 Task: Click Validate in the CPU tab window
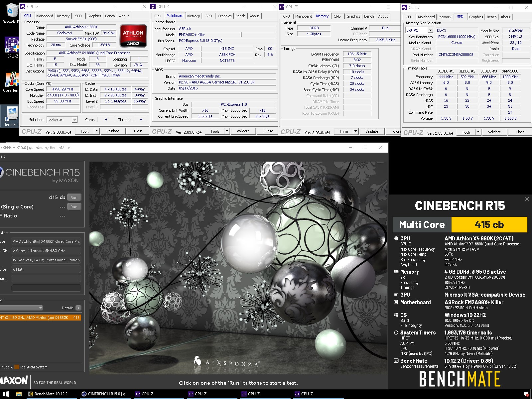click(x=113, y=131)
